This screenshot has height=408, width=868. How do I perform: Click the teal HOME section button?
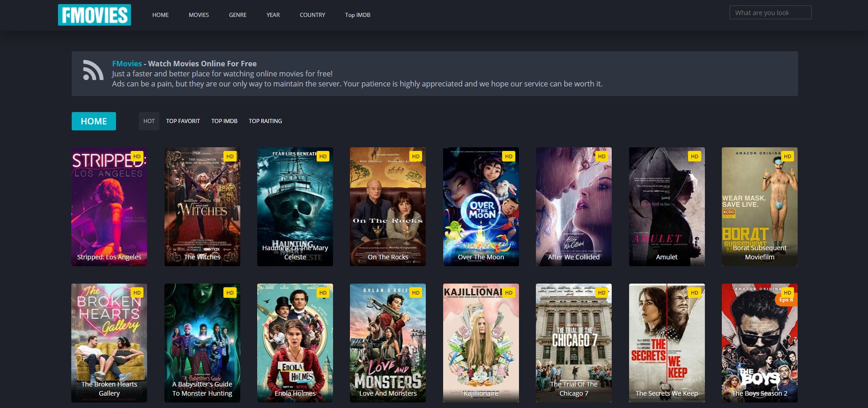coord(94,121)
